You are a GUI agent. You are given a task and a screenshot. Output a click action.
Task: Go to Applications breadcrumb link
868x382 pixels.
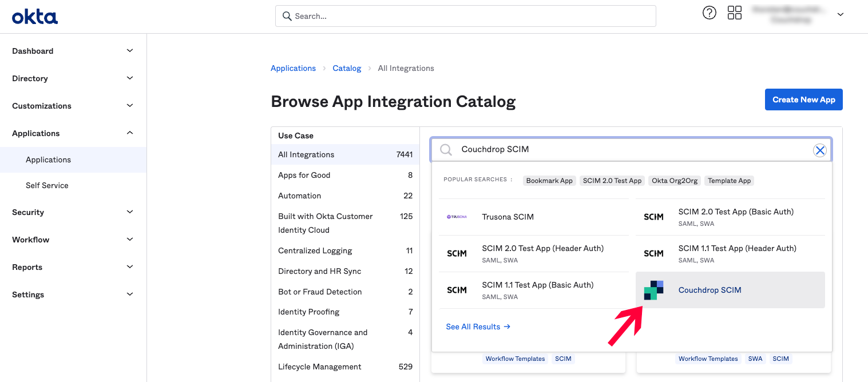point(293,68)
